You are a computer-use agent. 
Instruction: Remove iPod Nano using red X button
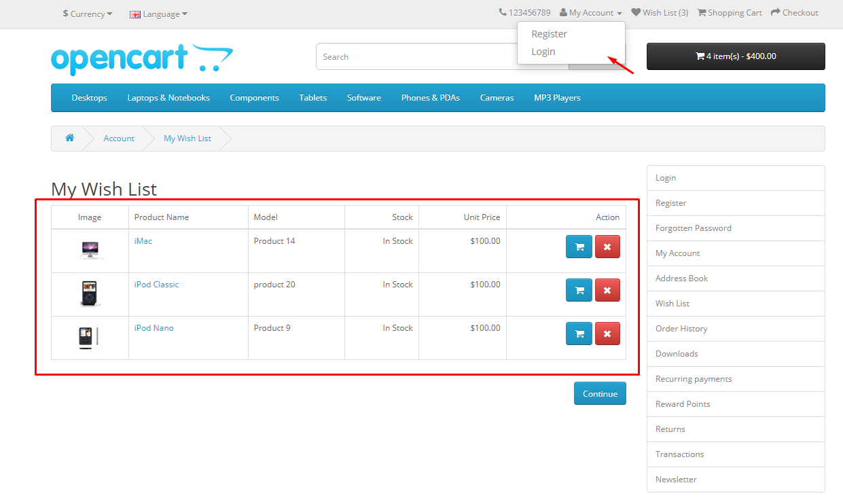(x=607, y=334)
